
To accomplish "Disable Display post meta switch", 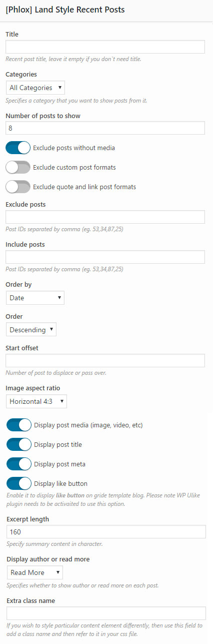I will click(x=19, y=464).
